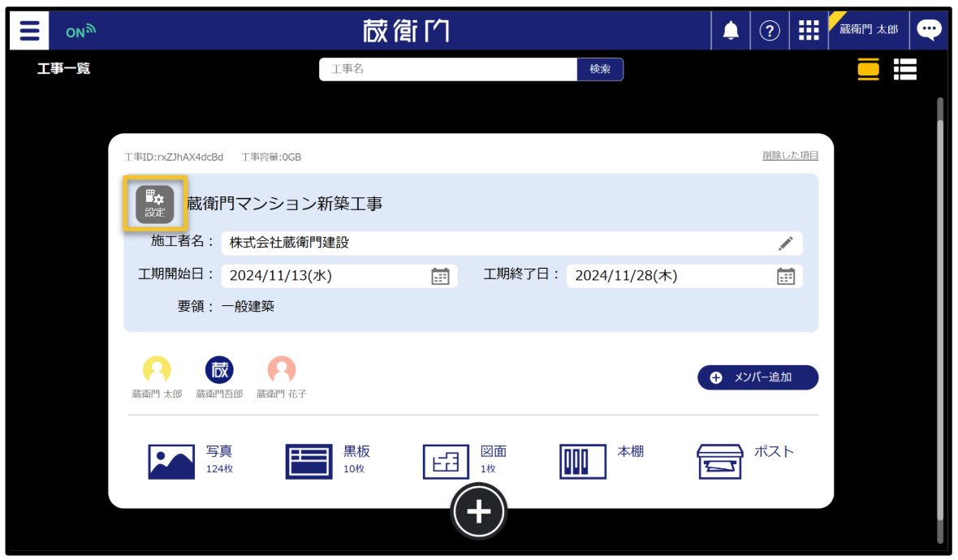Image resolution: width=958 pixels, height=560 pixels.
Task: Click the メンバー追加 button
Action: (x=757, y=377)
